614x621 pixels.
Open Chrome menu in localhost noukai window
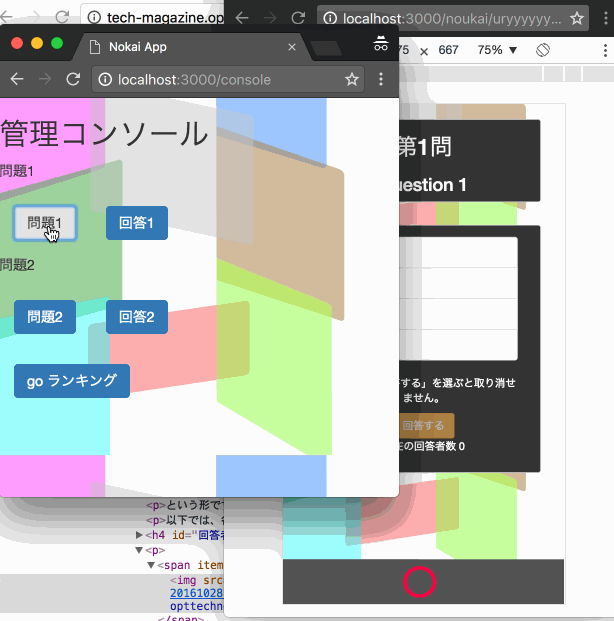[606, 18]
